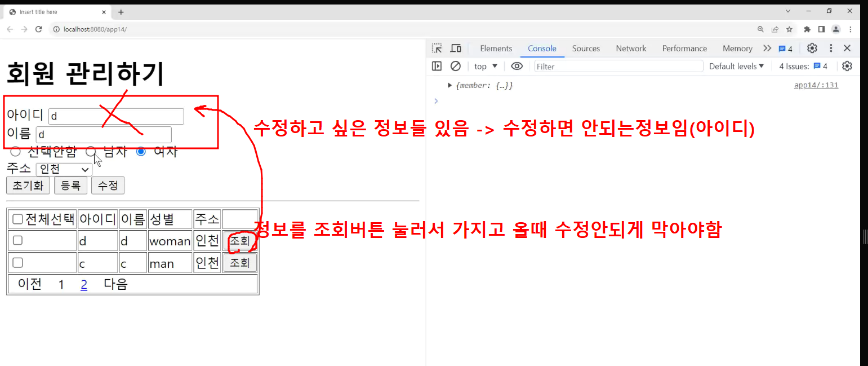Open the 주소 dropdown showing 인천

(64, 169)
